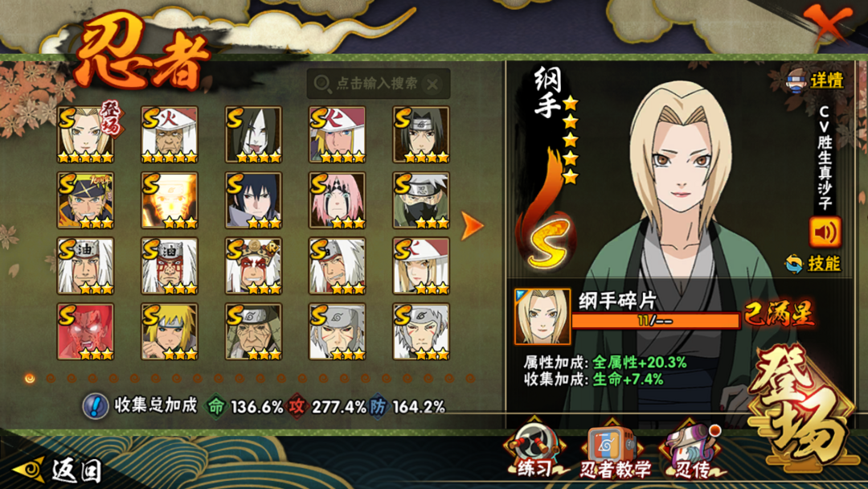
Task: Play the CV voice speaker icon
Action: (x=825, y=232)
